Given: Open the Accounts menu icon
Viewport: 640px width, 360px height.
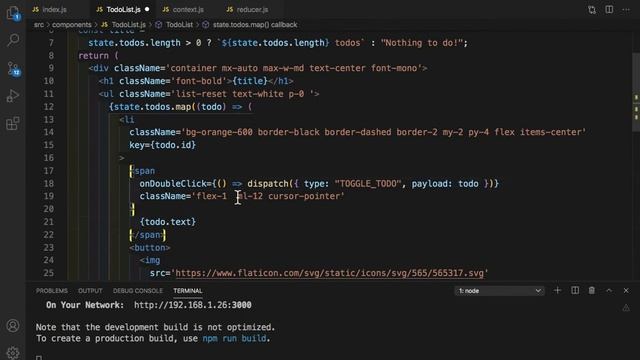Looking at the screenshot, I should pyautogui.click(x=13, y=326).
